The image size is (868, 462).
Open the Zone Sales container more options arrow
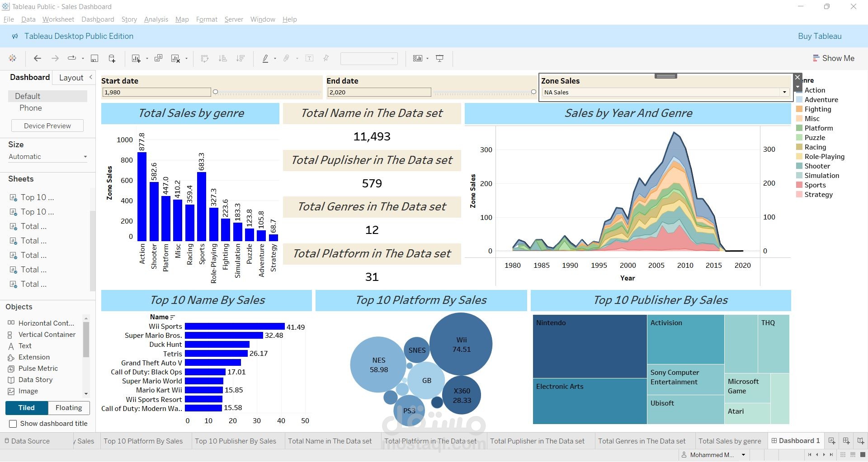(798, 87)
